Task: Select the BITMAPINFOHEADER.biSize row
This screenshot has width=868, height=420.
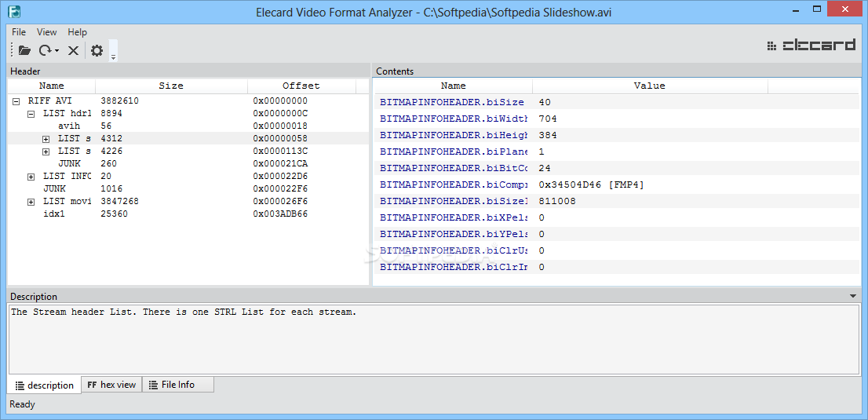Action: point(617,102)
